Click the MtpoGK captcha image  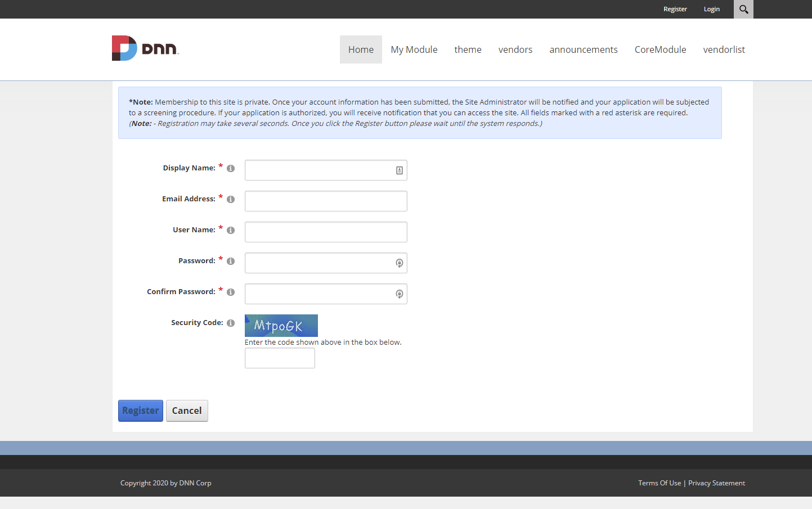(x=281, y=325)
